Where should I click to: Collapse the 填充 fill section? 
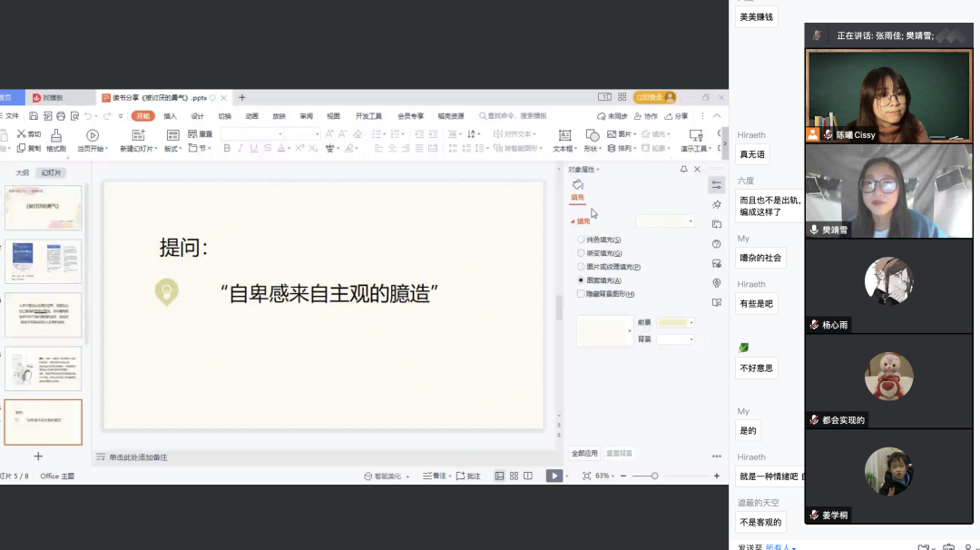573,221
